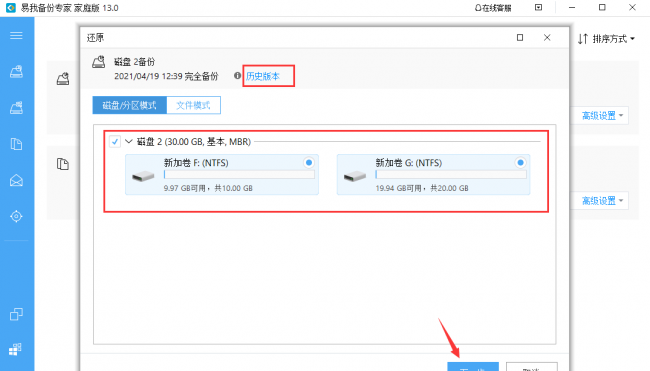Viewport: 650px width, 371px height.
Task: Click the info icon next to 历史版本
Action: point(237,76)
